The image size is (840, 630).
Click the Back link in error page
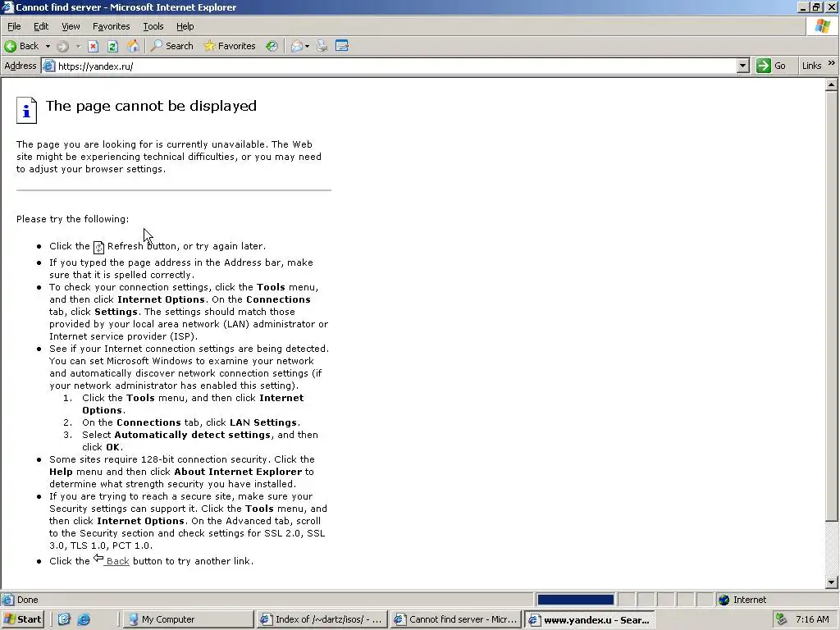pyautogui.click(x=117, y=561)
